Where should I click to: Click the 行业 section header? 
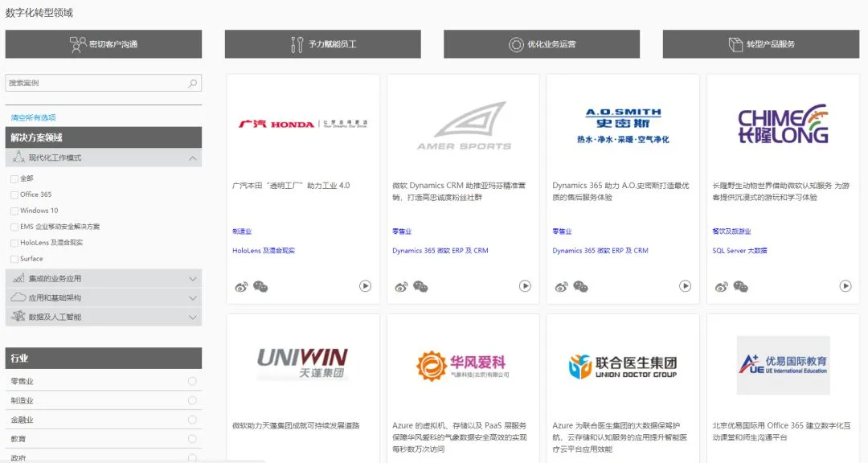104,359
